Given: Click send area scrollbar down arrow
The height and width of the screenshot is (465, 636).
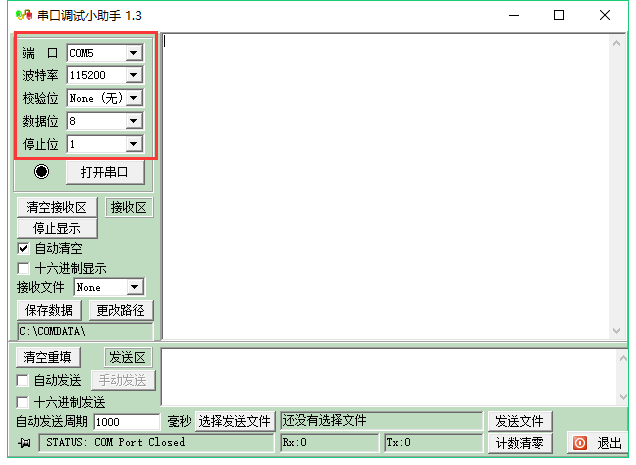Looking at the screenshot, I should 623,397.
